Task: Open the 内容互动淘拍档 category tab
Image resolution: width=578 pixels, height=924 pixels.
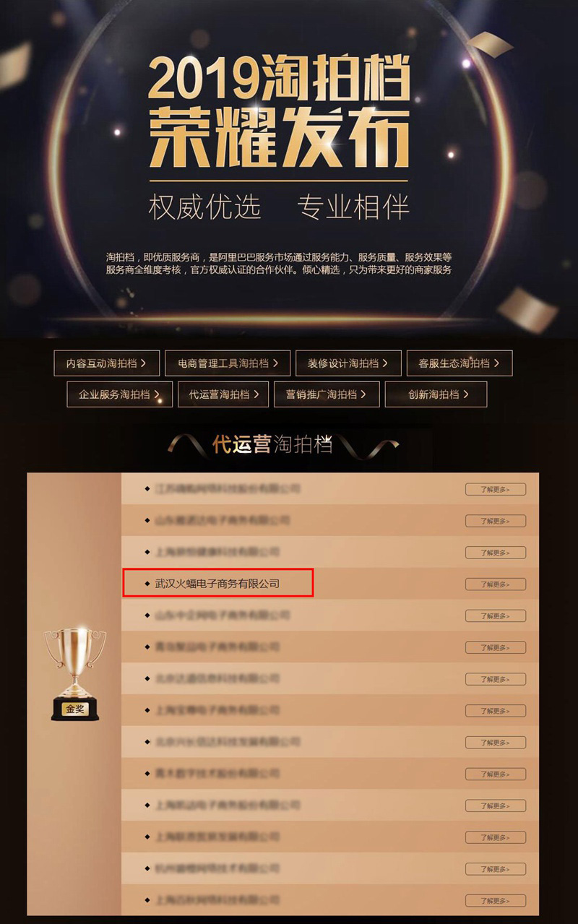Action: (x=107, y=363)
